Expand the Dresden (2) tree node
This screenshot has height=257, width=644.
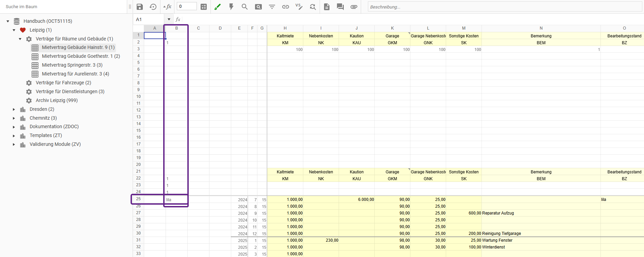click(x=14, y=109)
